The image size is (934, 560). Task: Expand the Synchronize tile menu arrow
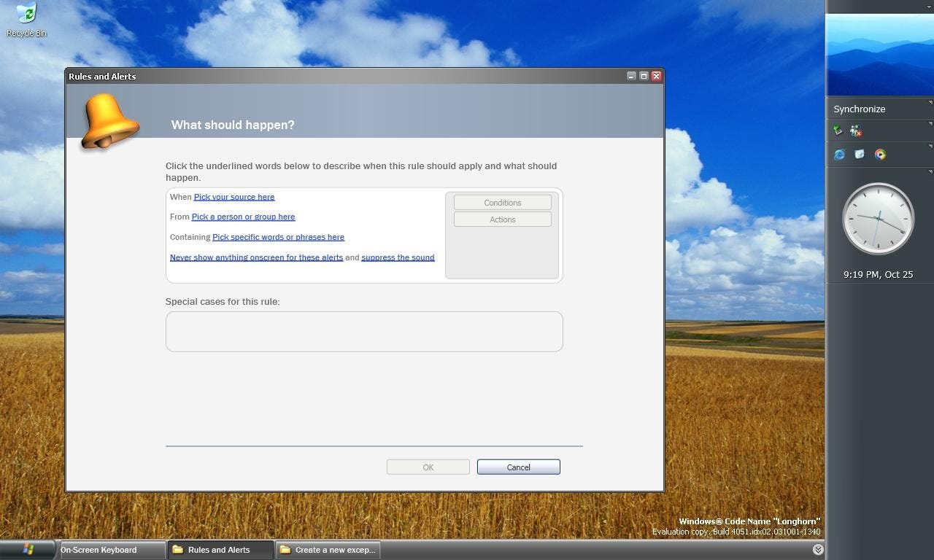(x=930, y=103)
